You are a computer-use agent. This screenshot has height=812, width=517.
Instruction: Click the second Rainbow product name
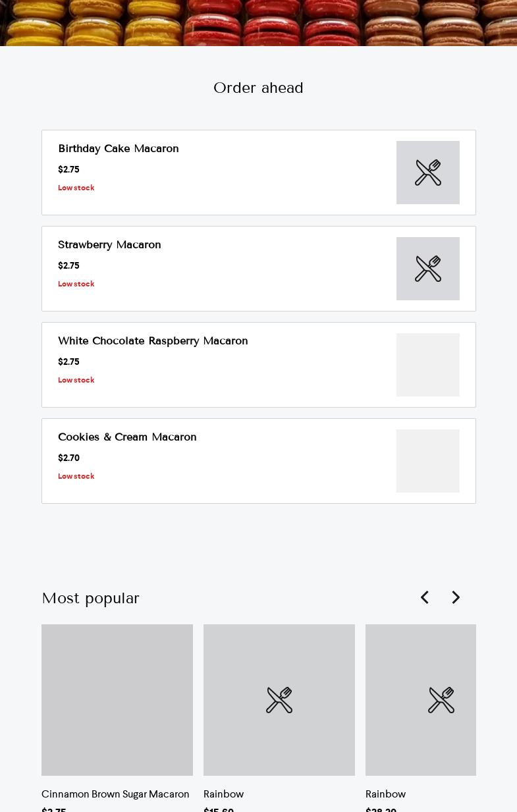(386, 794)
